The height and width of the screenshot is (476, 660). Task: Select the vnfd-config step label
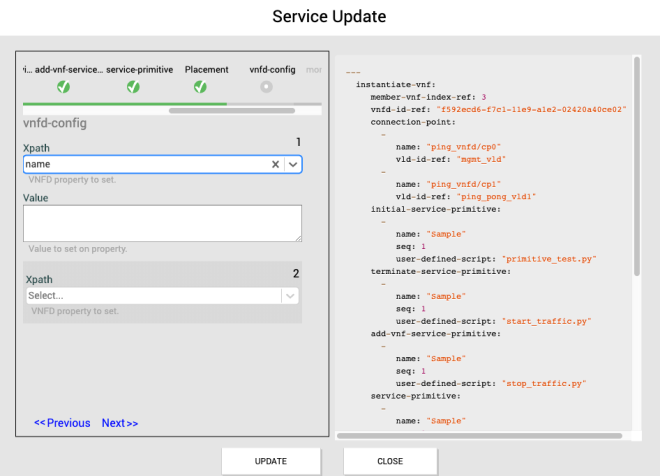[272, 70]
